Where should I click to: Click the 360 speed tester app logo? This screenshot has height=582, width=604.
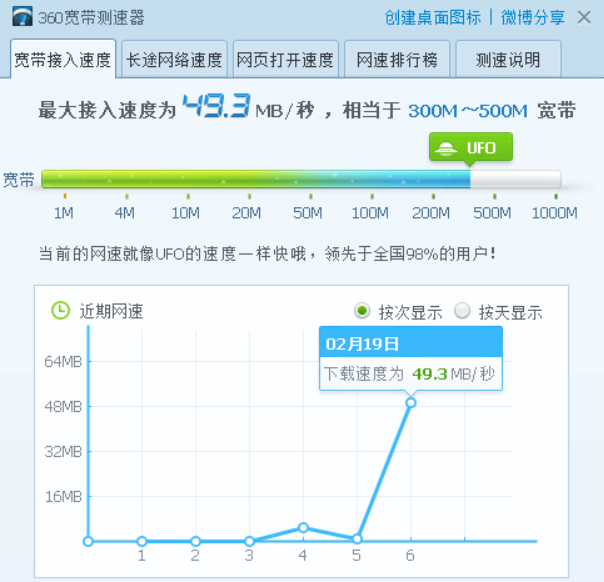22,17
